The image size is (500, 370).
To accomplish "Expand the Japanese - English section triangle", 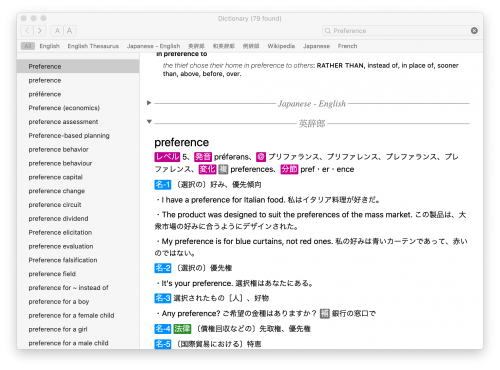I will click(149, 103).
